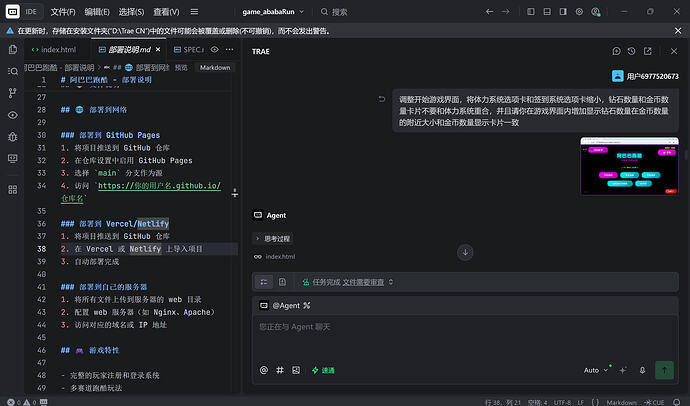Open the editor tab more actions ellipsis

click(230, 49)
